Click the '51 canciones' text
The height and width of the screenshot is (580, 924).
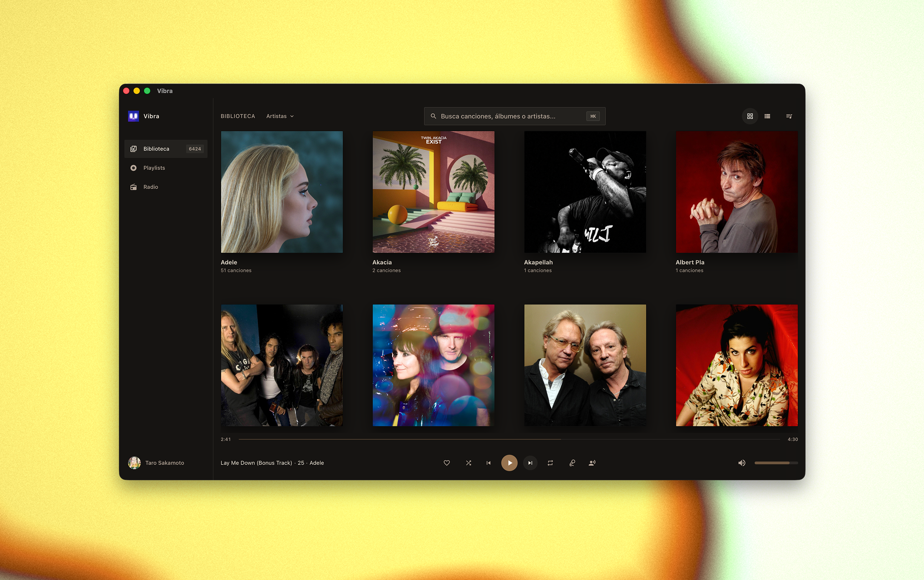[x=236, y=270]
